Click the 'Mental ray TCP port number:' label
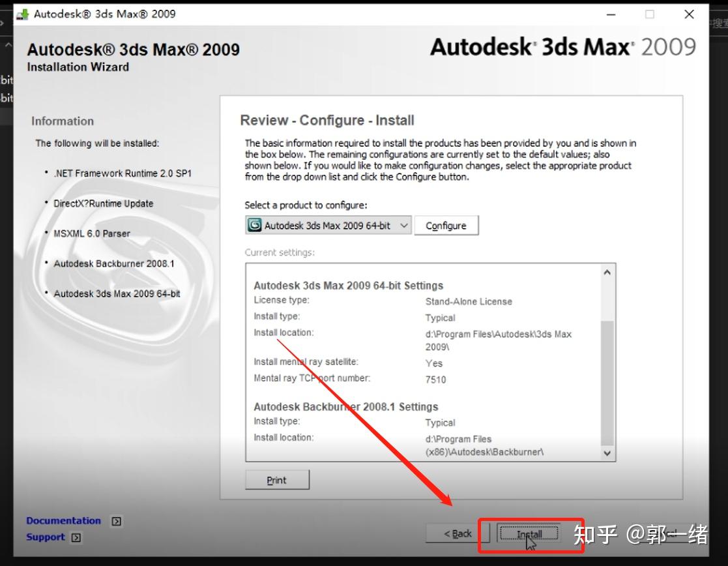The image size is (728, 566). [312, 378]
